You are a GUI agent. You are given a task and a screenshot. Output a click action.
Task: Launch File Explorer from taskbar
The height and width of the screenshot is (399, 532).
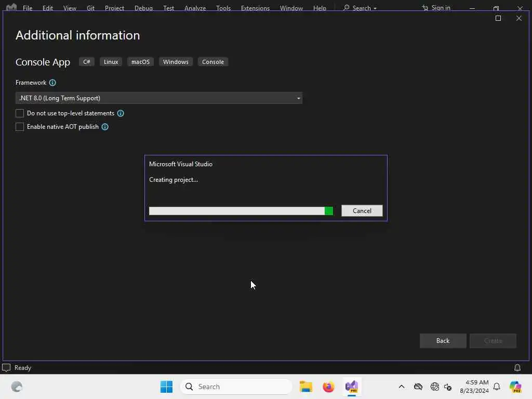[x=305, y=387]
